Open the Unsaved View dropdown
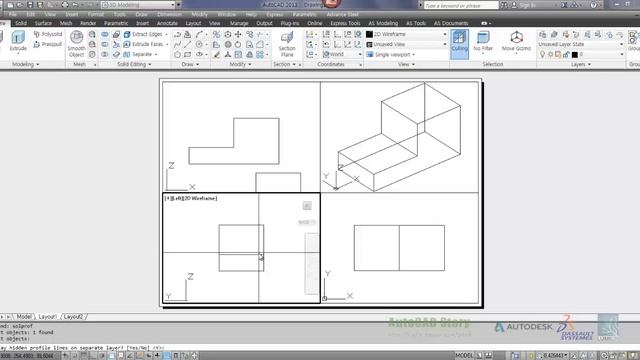640x360 pixels. coord(406,44)
